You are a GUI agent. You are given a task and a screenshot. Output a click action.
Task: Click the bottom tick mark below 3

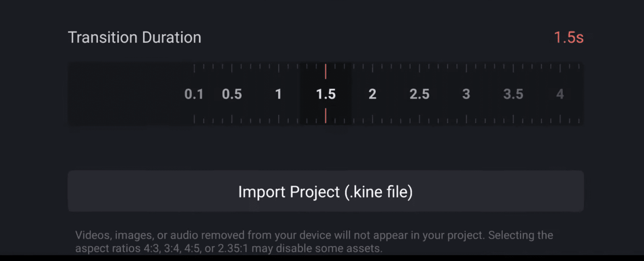(466, 119)
